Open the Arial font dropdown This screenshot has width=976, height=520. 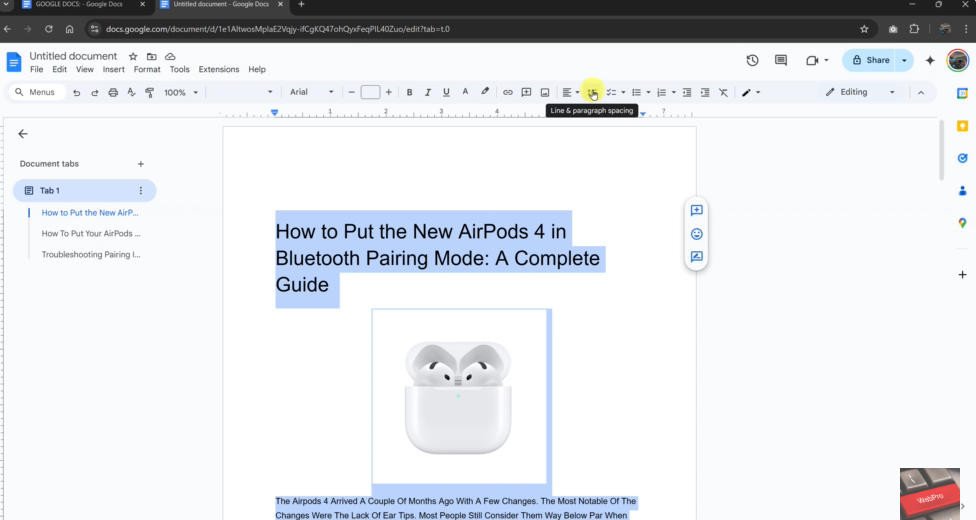click(x=311, y=92)
